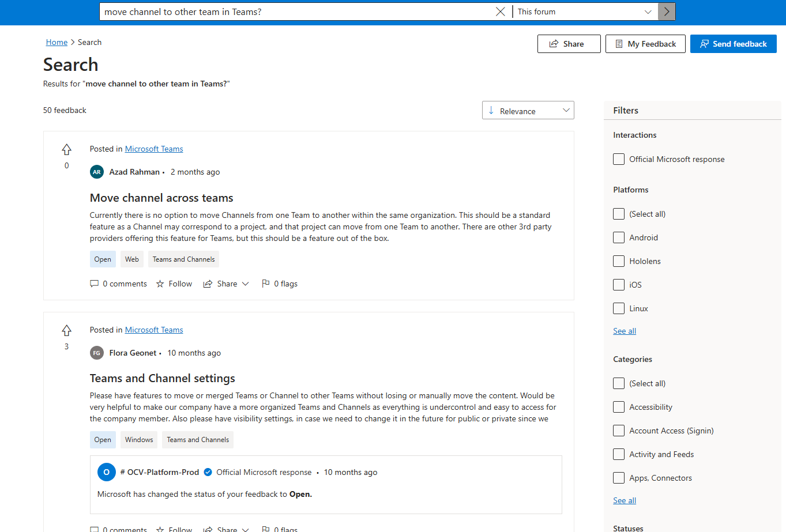Click author name Azad Rahman
Image resolution: width=786 pixels, height=532 pixels.
pos(134,172)
